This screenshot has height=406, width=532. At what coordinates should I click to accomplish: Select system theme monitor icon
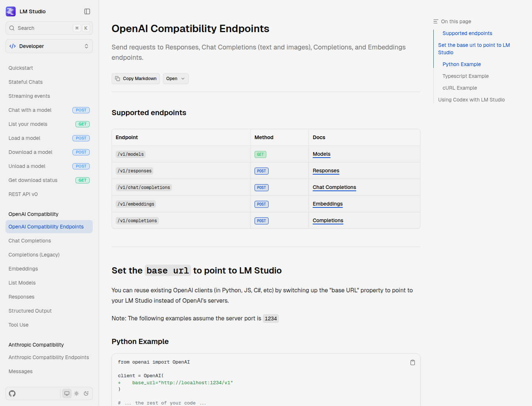(x=67, y=393)
